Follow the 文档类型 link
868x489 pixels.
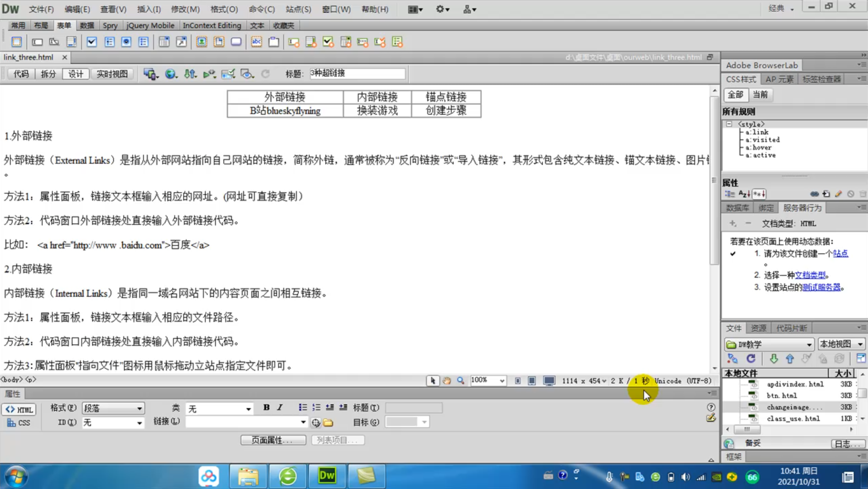click(810, 275)
